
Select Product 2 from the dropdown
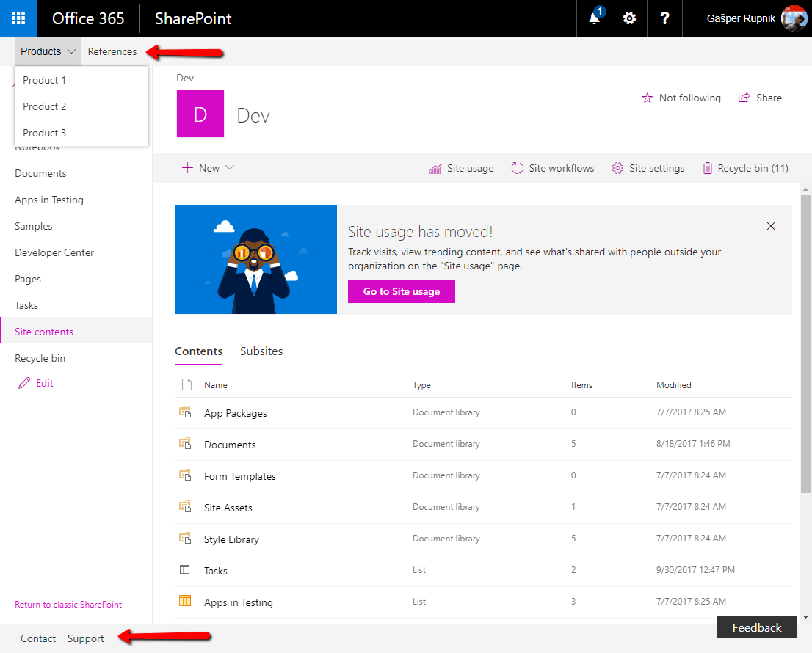pos(45,106)
